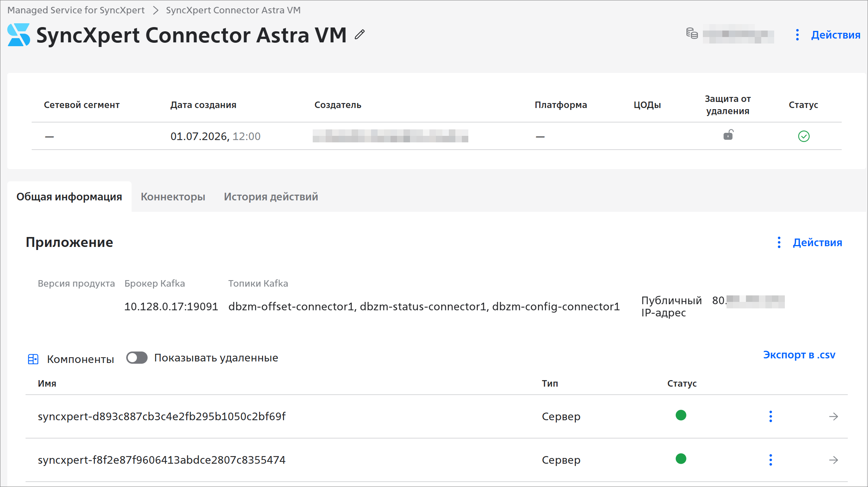
Task: Click the Версия продукта label
Action: (x=76, y=284)
